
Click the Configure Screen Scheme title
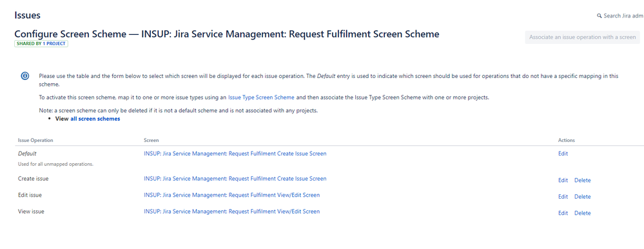click(x=227, y=34)
